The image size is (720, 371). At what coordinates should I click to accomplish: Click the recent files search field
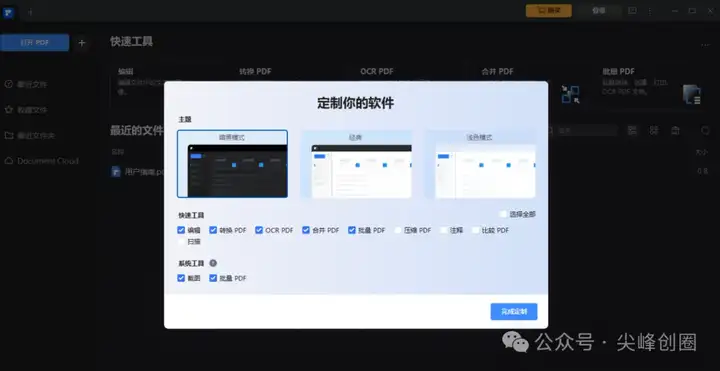coord(583,131)
